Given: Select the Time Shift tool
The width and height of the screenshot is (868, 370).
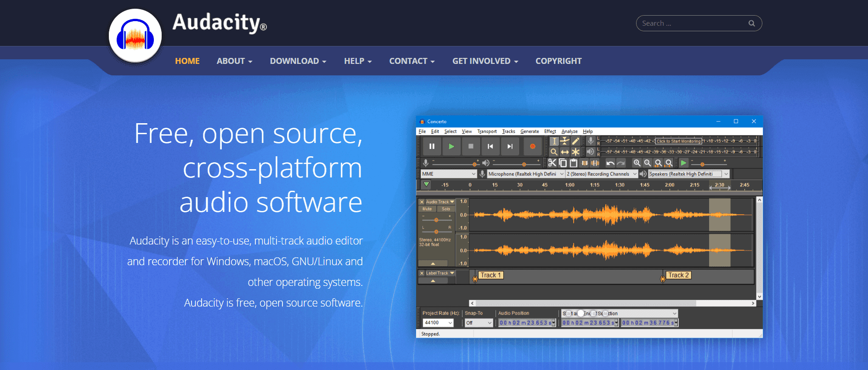Looking at the screenshot, I should pos(565,152).
